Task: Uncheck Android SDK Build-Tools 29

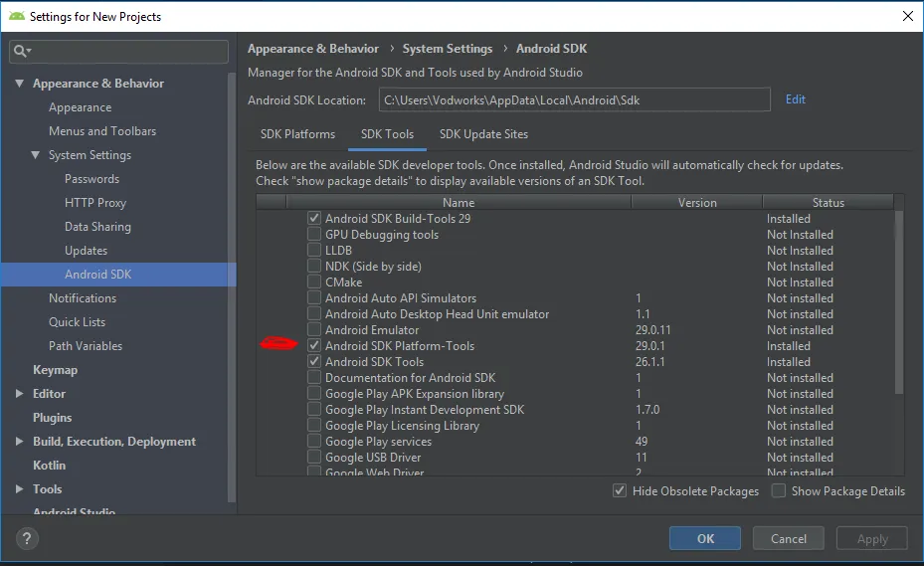Action: (314, 218)
